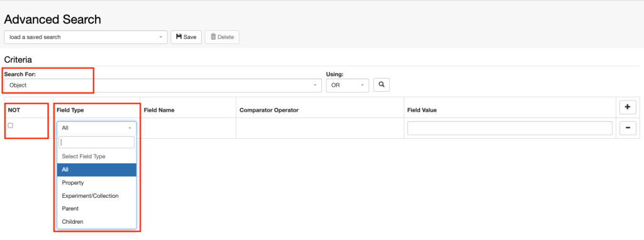The height and width of the screenshot is (240, 644).
Task: Click the Field Value column header
Action: point(422,110)
